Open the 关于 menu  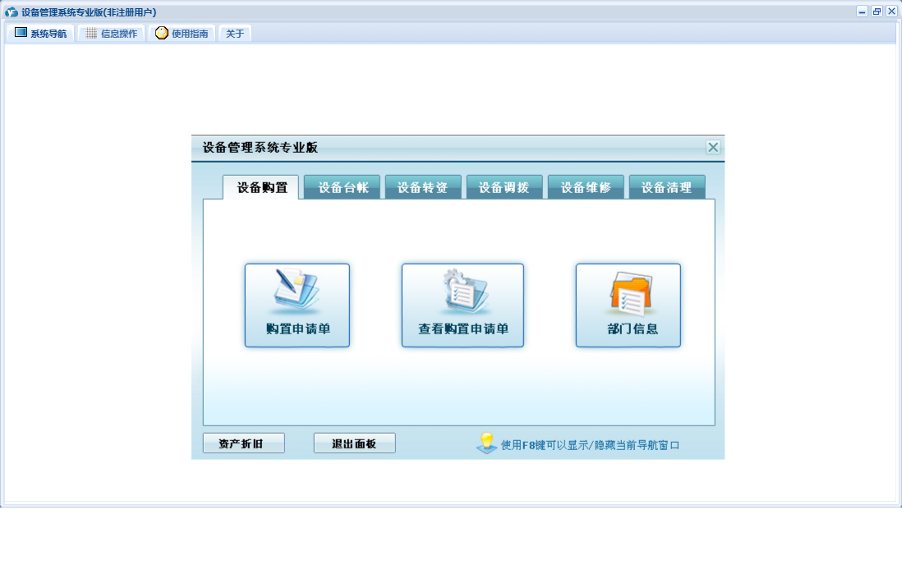tap(235, 34)
